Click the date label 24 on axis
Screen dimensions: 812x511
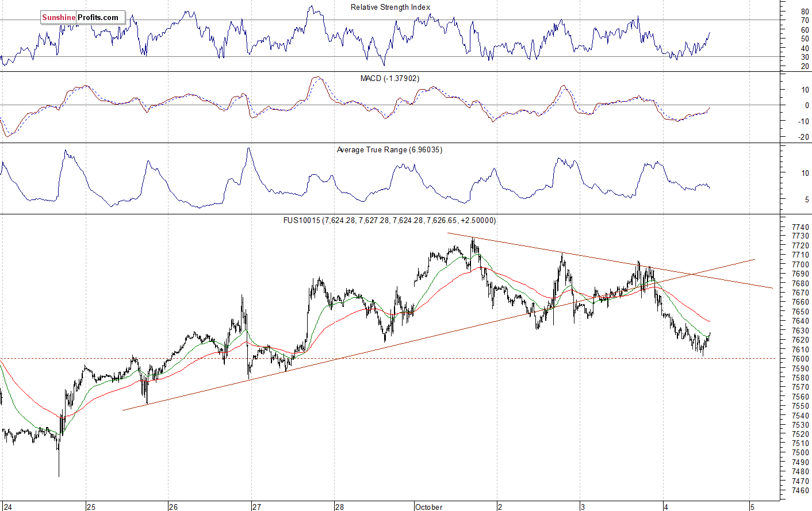pyautogui.click(x=9, y=507)
